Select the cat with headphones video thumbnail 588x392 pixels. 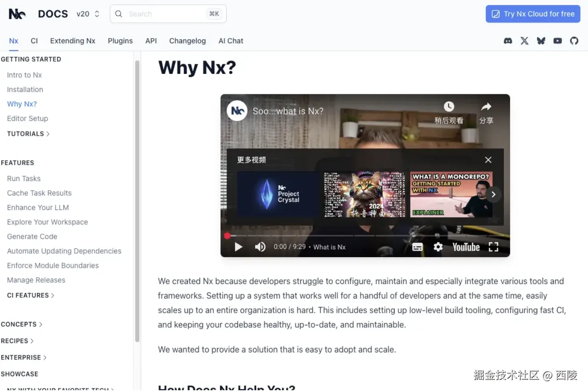[x=364, y=194]
